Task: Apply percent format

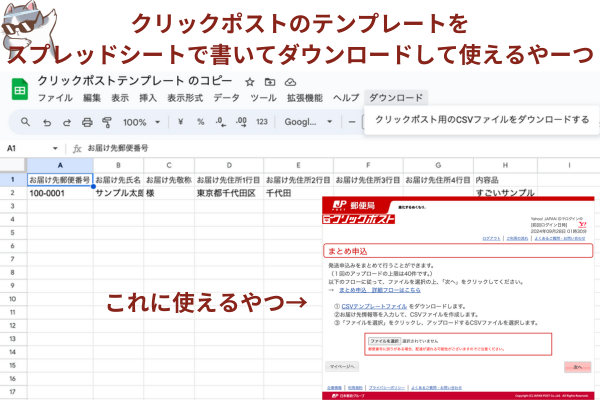Action: click(x=201, y=122)
